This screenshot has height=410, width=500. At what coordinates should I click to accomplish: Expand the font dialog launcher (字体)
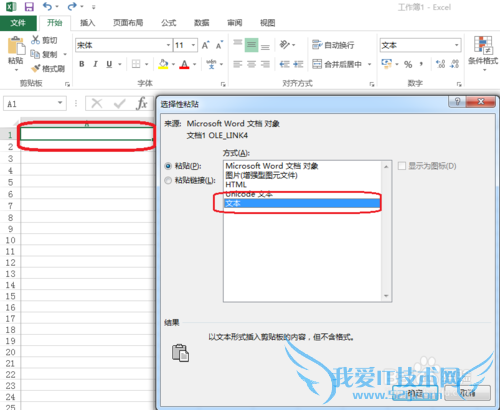click(223, 84)
